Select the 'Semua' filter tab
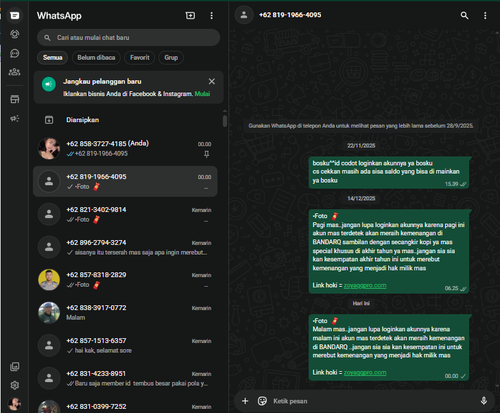Image resolution: width=500 pixels, height=413 pixels. coord(52,58)
